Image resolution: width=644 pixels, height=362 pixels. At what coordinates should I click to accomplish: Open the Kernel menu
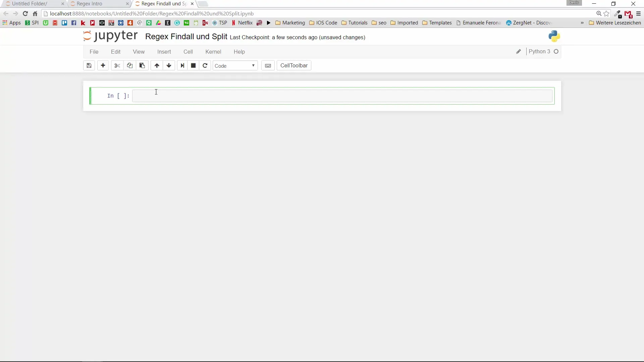coord(213,52)
